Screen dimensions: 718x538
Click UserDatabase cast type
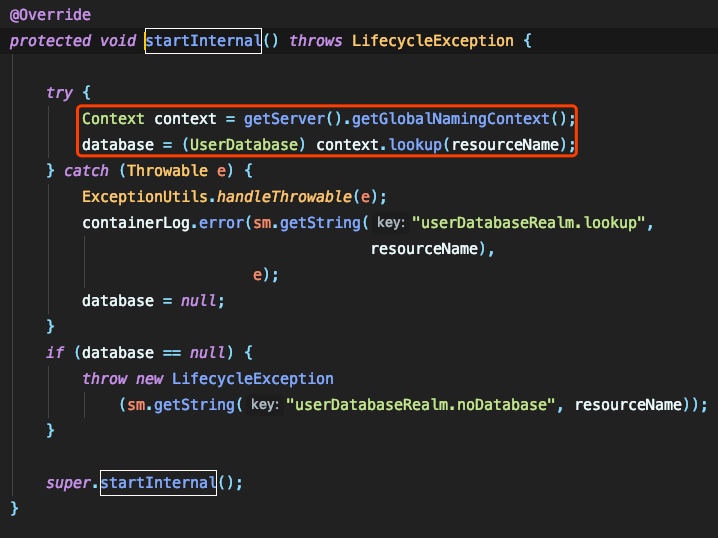click(x=244, y=145)
